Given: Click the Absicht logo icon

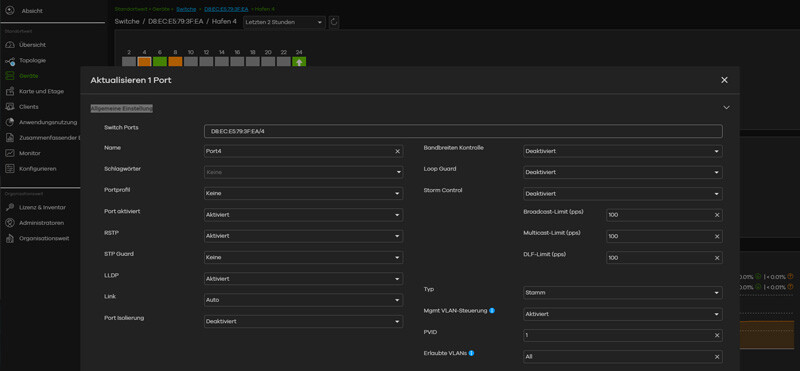Looking at the screenshot, I should coord(9,11).
